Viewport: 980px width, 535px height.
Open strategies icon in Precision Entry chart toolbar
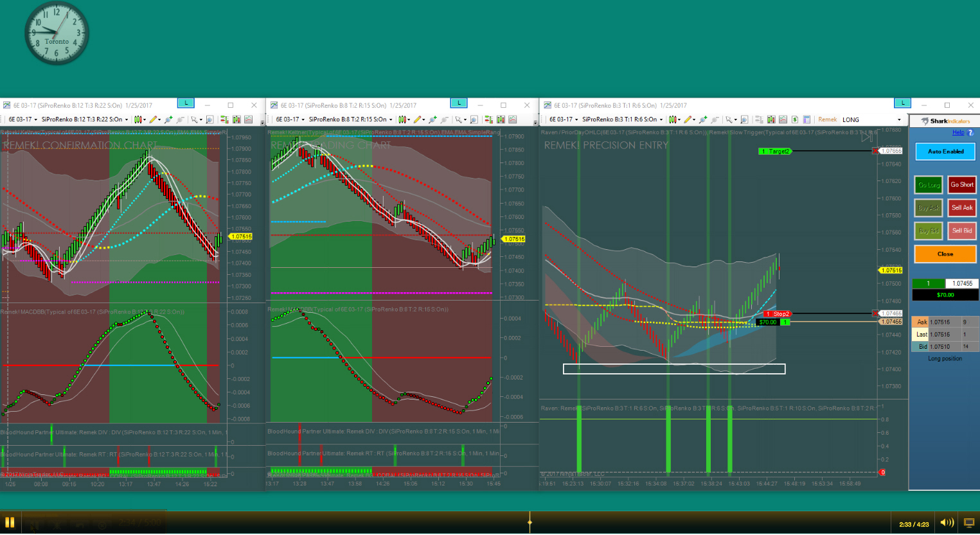tap(783, 119)
